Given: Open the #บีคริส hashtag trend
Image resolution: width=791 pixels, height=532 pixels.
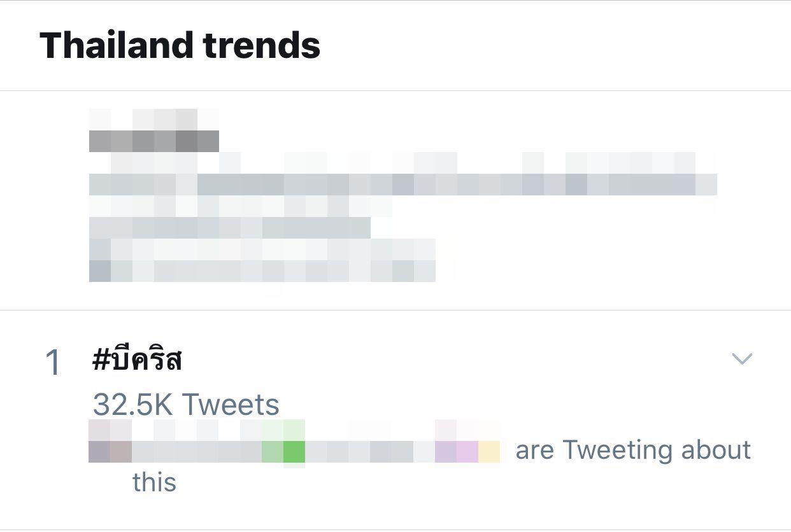Looking at the screenshot, I should [x=138, y=360].
